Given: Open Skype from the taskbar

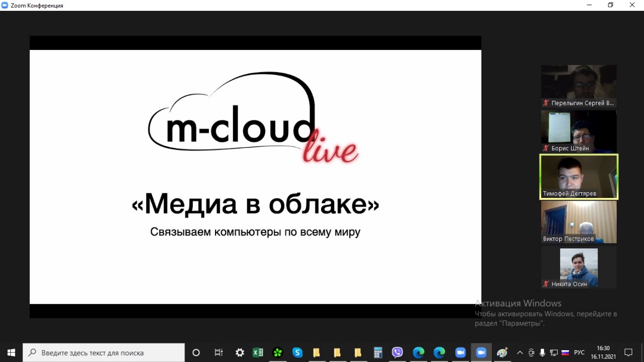Looking at the screenshot, I should [x=297, y=353].
